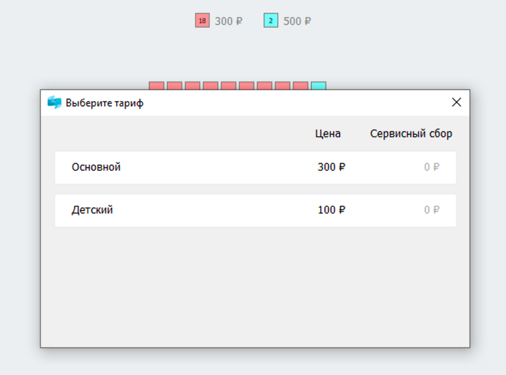Close the Выберите тариф dialog
This screenshot has width=506, height=375.
[x=456, y=102]
